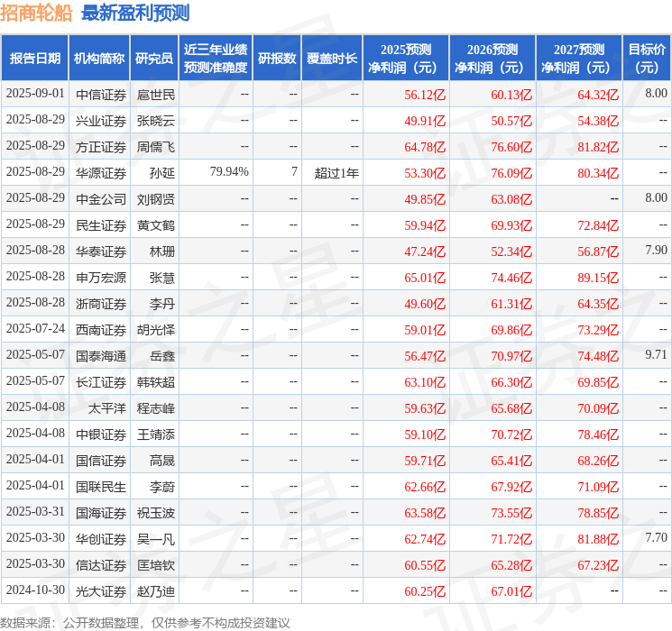Click the 超过1年 coverage duration cell
Screen dimensions: 672x631
point(336,172)
